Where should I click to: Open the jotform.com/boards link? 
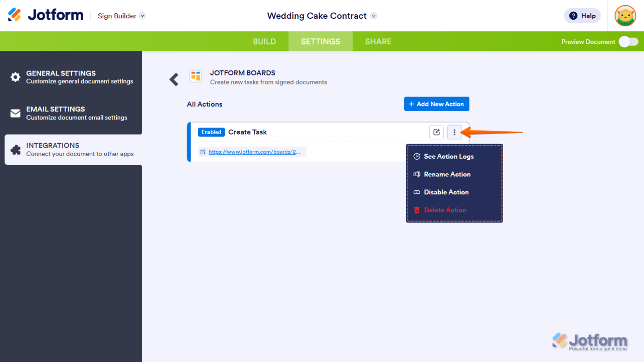click(254, 152)
